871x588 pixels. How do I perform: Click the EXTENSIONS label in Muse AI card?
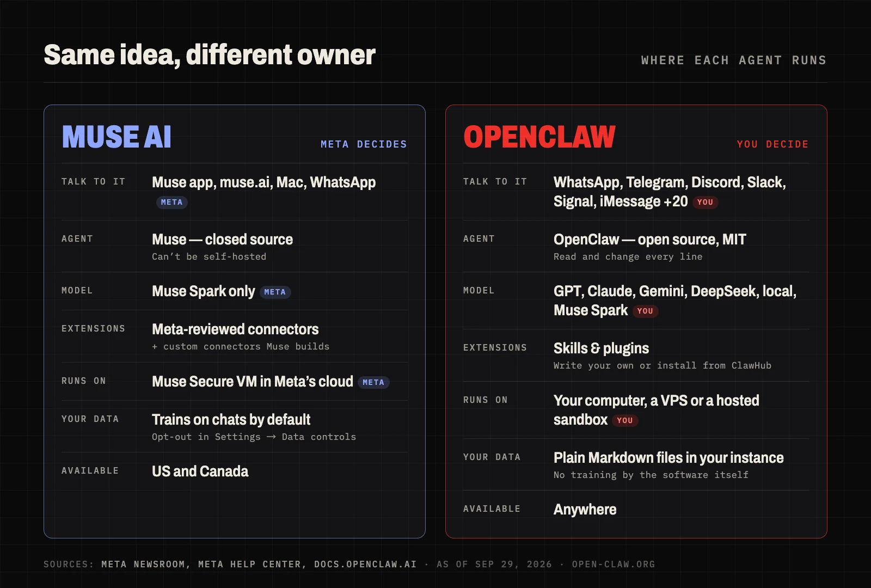tap(93, 329)
